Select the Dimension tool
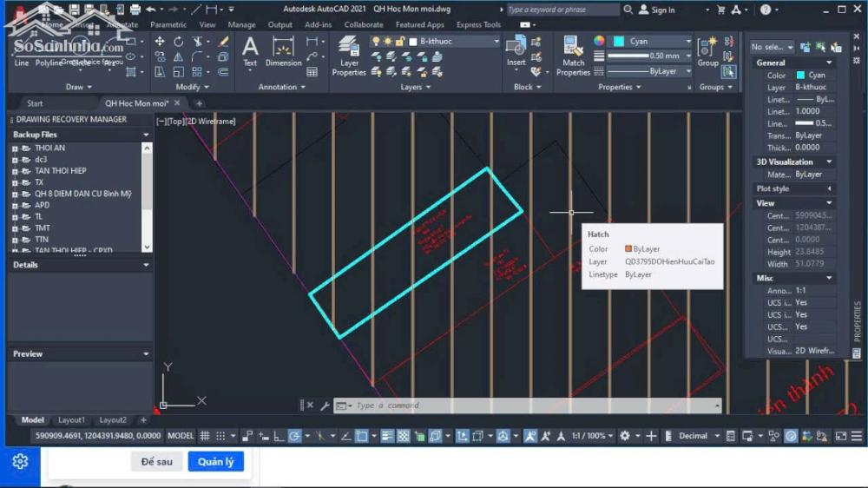868x488 pixels. [283, 51]
